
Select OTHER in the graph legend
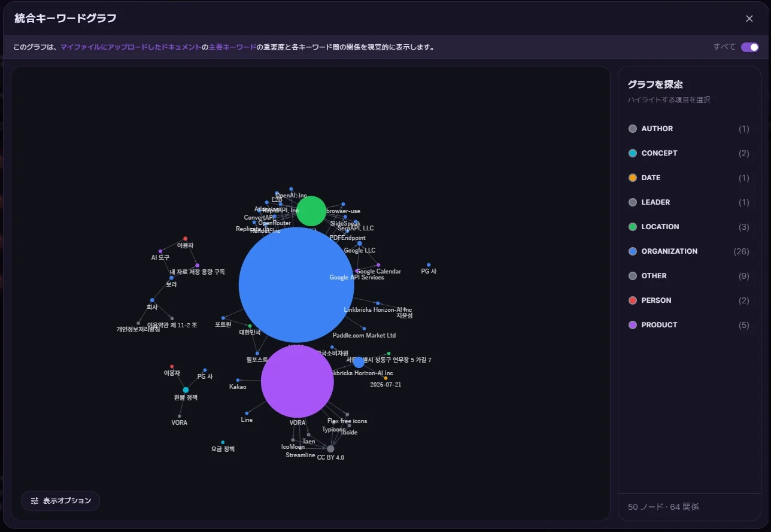688,276
